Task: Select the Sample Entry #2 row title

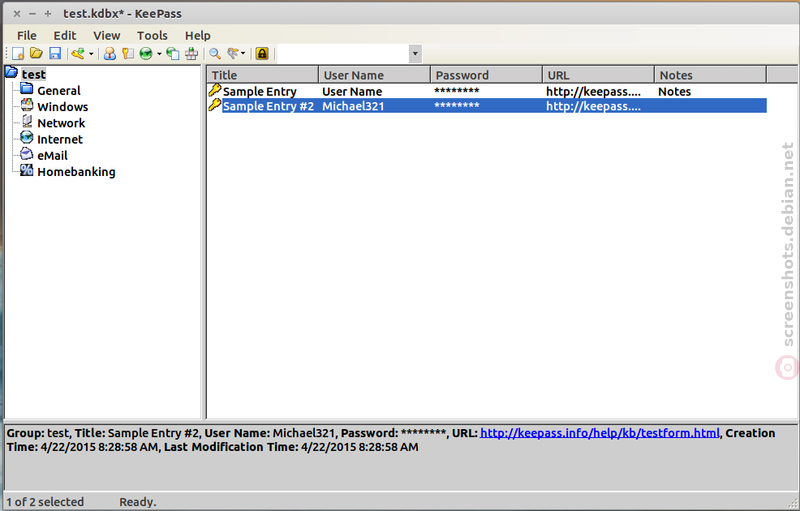Action: click(268, 106)
